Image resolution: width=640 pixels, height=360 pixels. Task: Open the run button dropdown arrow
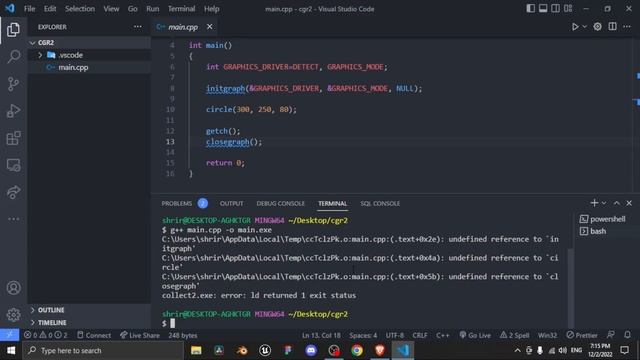(x=584, y=27)
